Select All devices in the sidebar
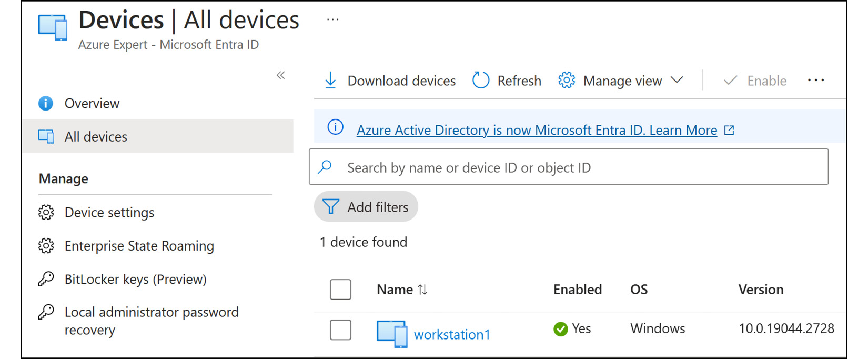The height and width of the screenshot is (359, 868). pyautogui.click(x=157, y=136)
